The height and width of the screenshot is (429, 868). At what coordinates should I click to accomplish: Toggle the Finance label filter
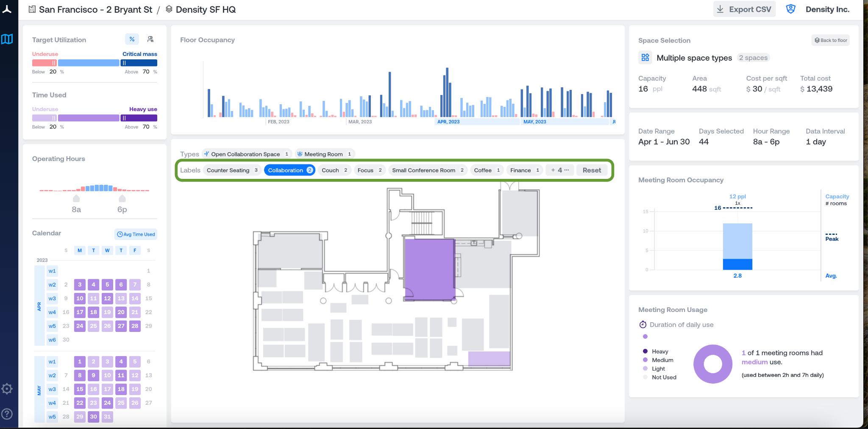click(525, 170)
